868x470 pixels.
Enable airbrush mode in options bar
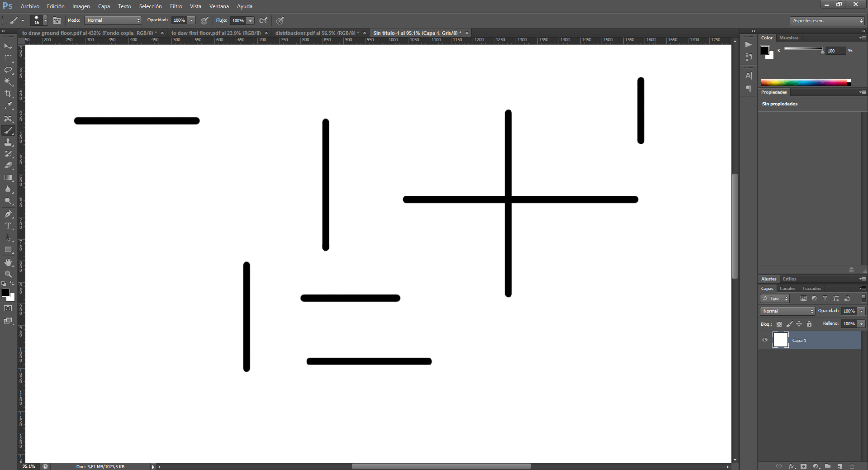coord(263,20)
